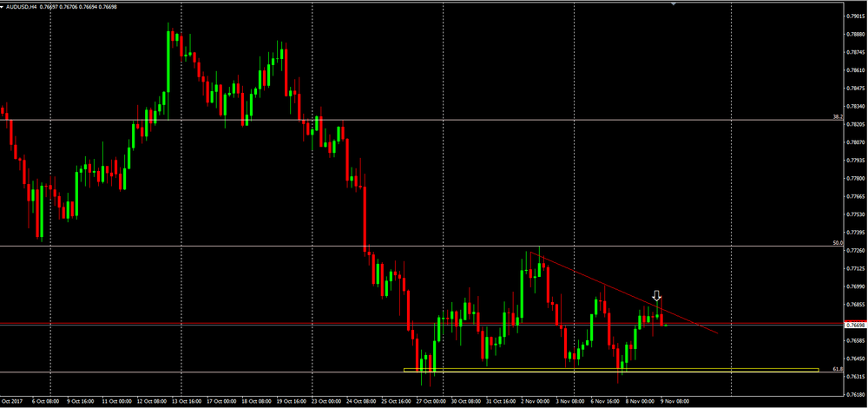Click the 0.77800 price scale value
The height and width of the screenshot is (408, 868).
(x=857, y=178)
